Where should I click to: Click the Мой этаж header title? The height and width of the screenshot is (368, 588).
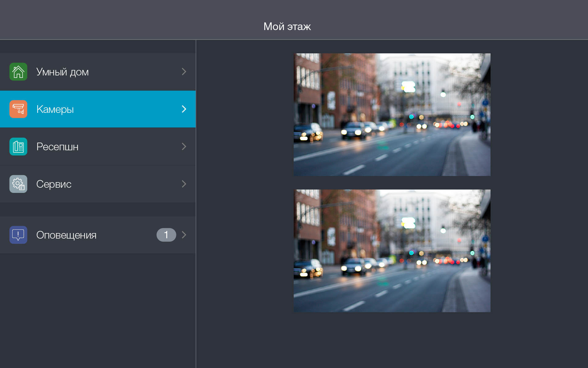(x=287, y=26)
